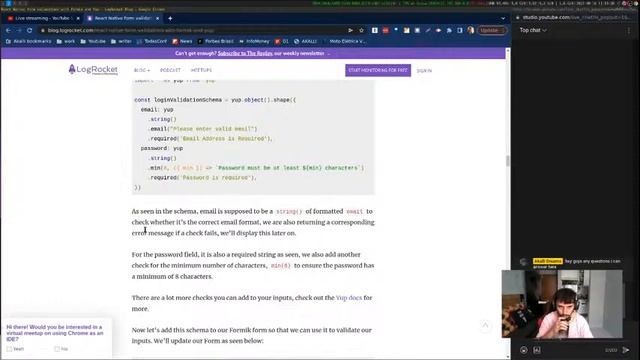Switch to the Live streaming YouTube tab
Viewport: 640px width, 360px height.
(43, 18)
